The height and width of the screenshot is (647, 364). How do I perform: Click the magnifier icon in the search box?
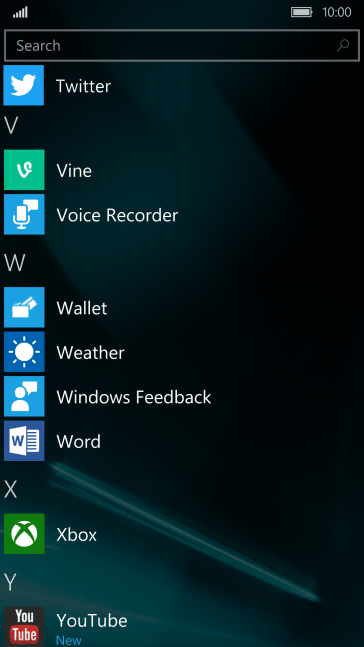(x=343, y=45)
